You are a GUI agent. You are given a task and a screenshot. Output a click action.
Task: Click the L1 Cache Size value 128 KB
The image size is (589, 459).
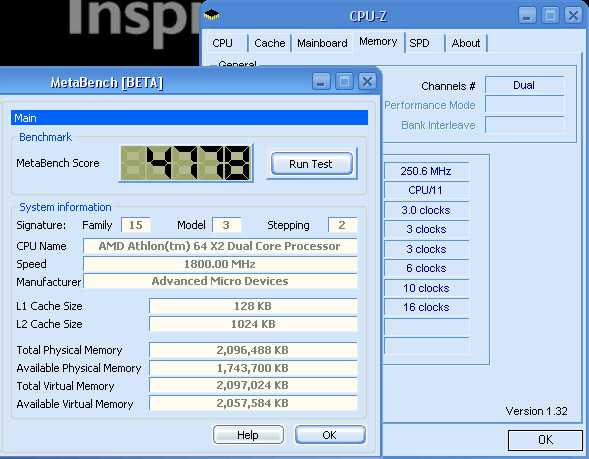tap(253, 306)
